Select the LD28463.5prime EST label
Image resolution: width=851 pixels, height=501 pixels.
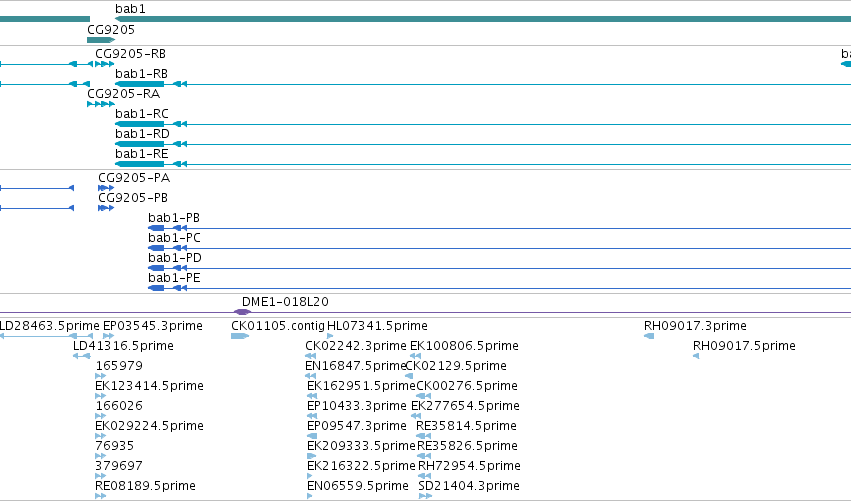49,326
